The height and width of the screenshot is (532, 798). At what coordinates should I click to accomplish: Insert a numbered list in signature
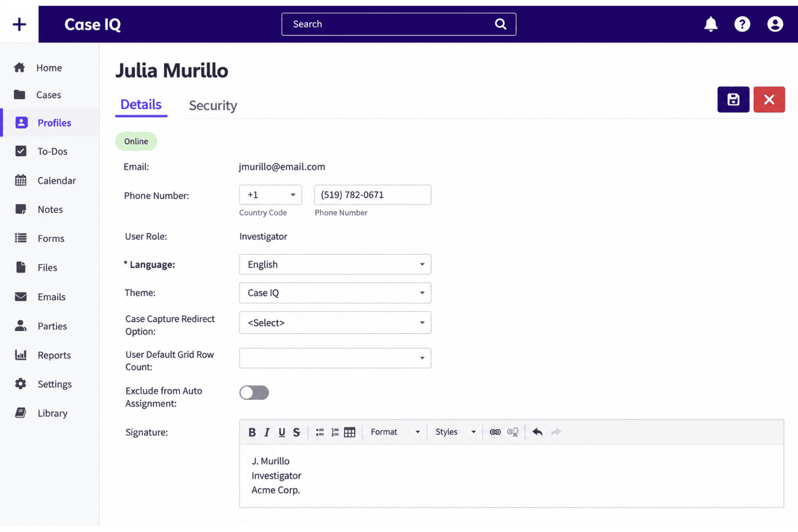click(335, 432)
